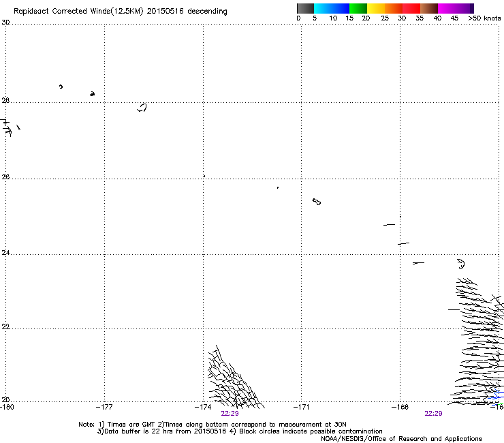
Task: Click the yellow 20-25 knots legend band
Action: [x=376, y=8]
